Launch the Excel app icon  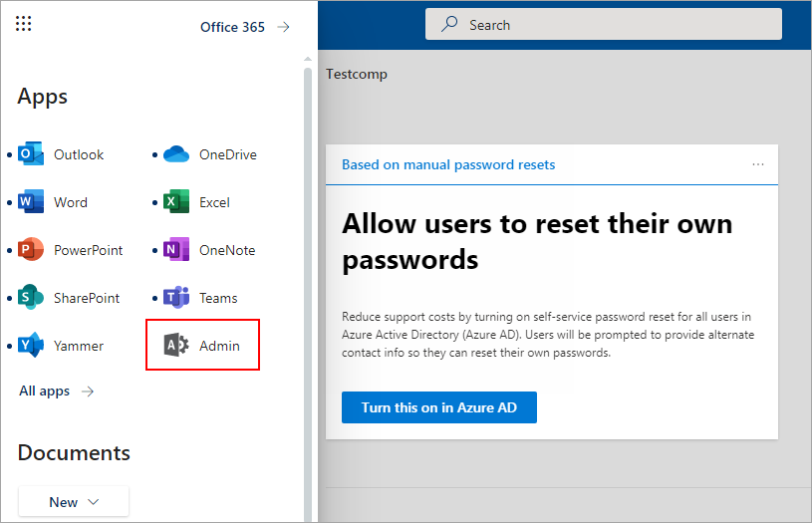click(176, 202)
